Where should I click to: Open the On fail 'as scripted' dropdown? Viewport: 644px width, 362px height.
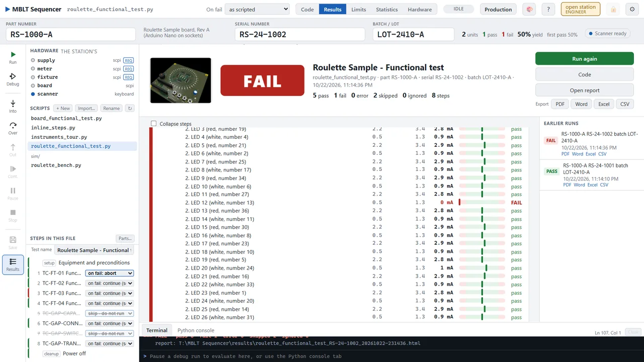click(x=257, y=9)
